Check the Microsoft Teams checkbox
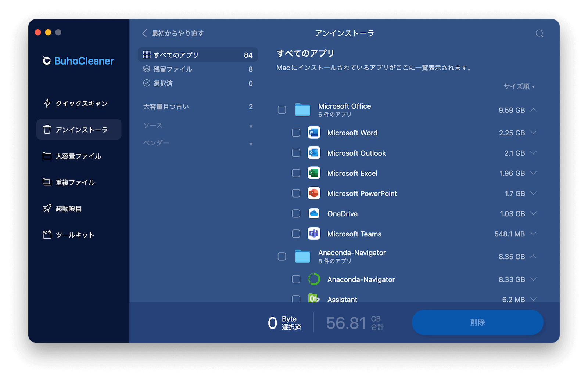The image size is (588, 380). coord(296,234)
